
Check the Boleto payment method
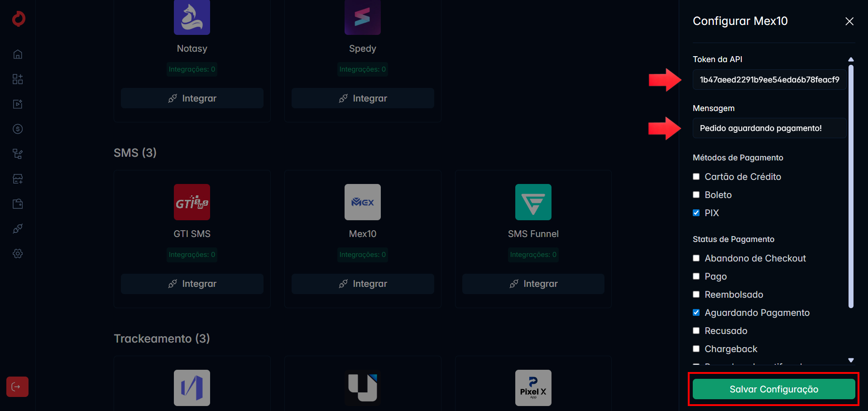(696, 195)
